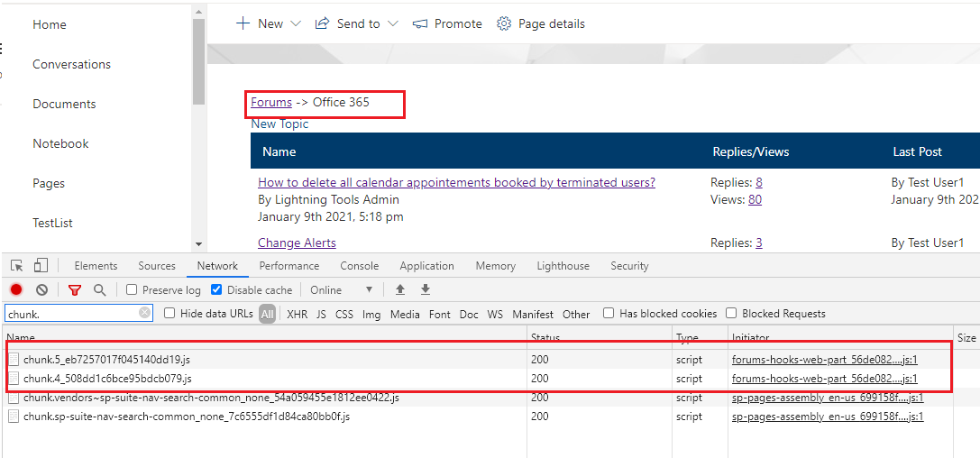
Task: Open network search with magnifier icon
Action: click(x=100, y=290)
